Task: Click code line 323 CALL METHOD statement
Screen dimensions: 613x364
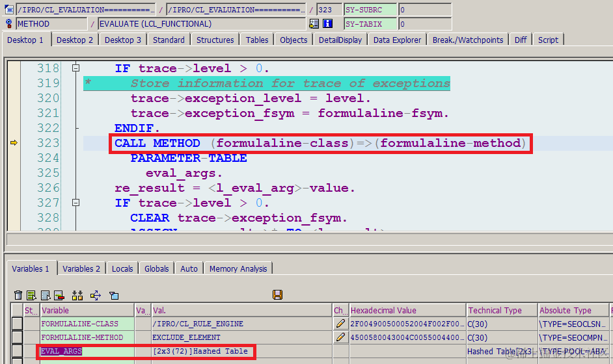Action: click(x=320, y=143)
